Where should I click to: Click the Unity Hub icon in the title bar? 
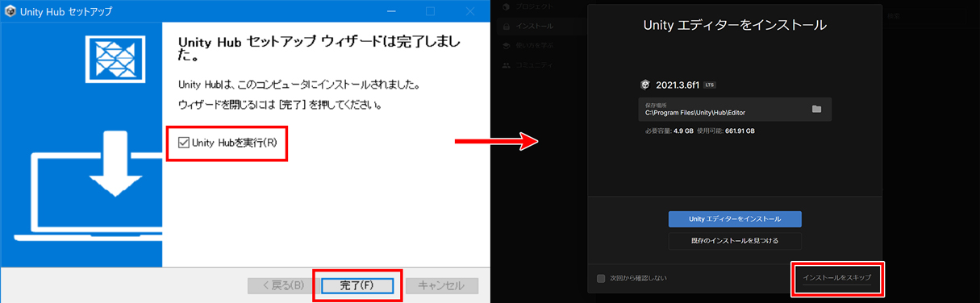(11, 12)
